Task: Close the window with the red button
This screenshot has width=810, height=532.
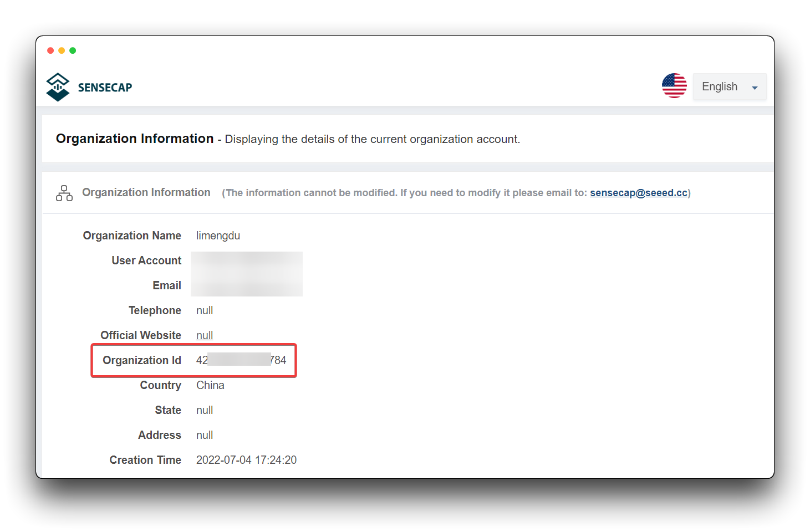Action: tap(50, 50)
